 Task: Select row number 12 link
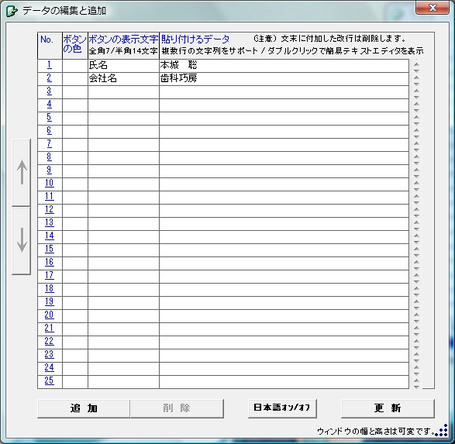[x=49, y=210]
